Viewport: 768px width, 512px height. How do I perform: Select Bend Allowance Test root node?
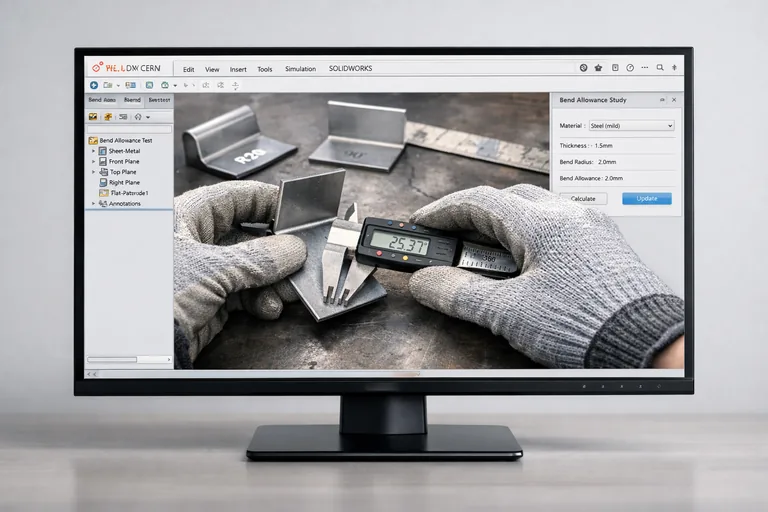[x=120, y=140]
